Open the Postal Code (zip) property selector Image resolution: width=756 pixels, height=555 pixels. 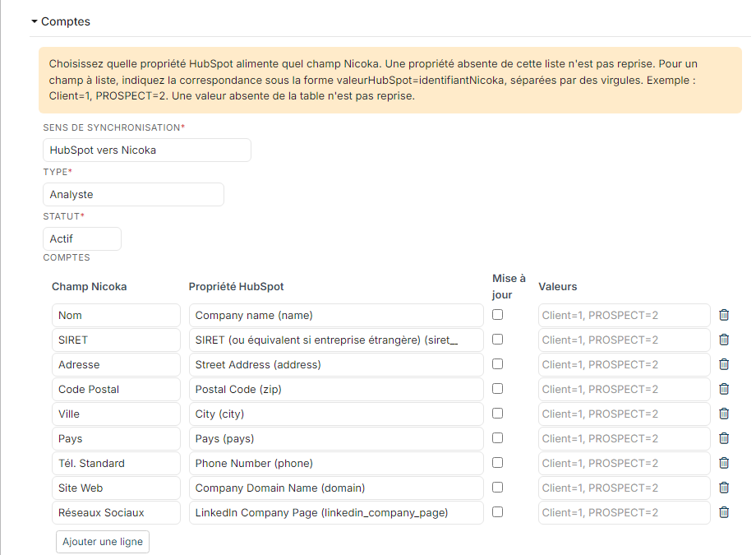336,389
